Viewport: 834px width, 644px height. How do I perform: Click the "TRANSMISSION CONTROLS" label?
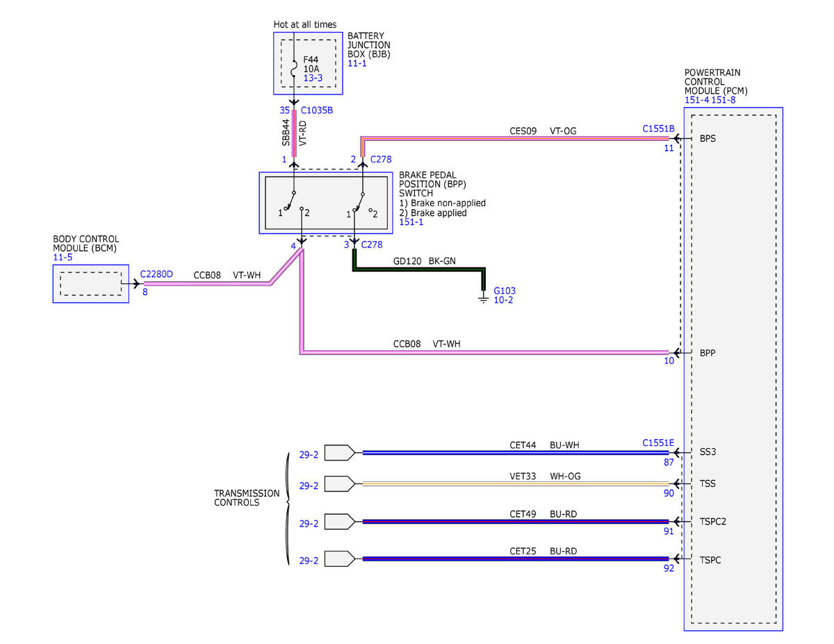[x=247, y=497]
